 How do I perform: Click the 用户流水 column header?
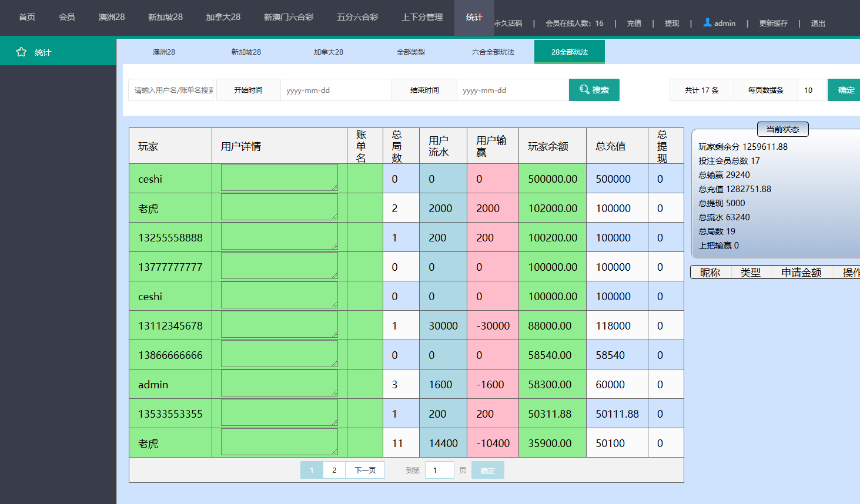[443, 146]
